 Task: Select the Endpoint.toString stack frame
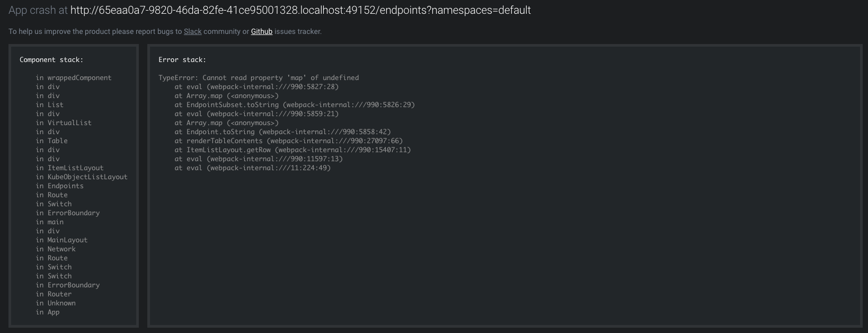[x=281, y=132]
